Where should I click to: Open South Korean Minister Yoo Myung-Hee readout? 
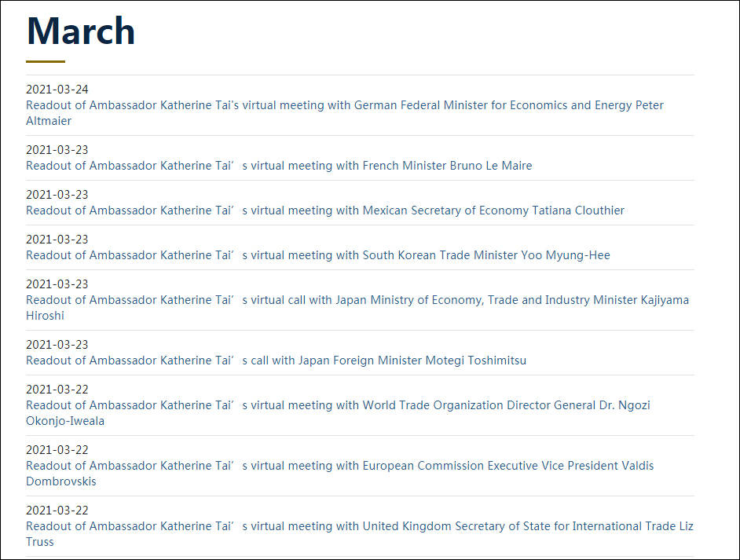tap(318, 255)
